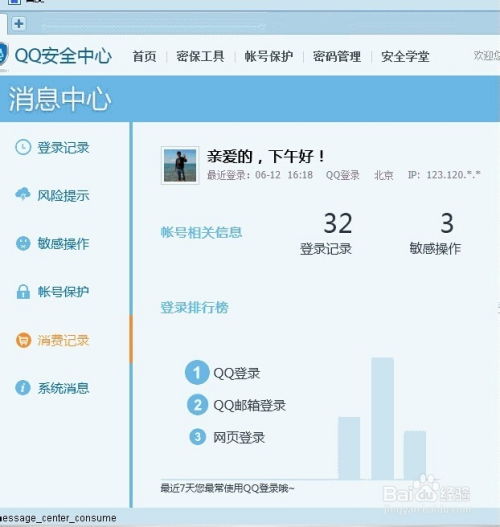Viewport: 500px width, 527px height.
Task: Click the cloud icon for 风险提示
Action: pos(23,194)
